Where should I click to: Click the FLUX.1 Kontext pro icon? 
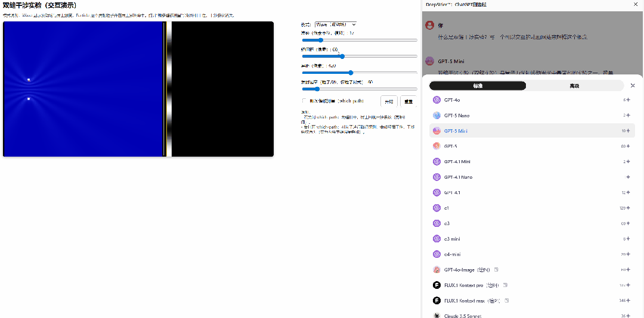[x=436, y=285]
